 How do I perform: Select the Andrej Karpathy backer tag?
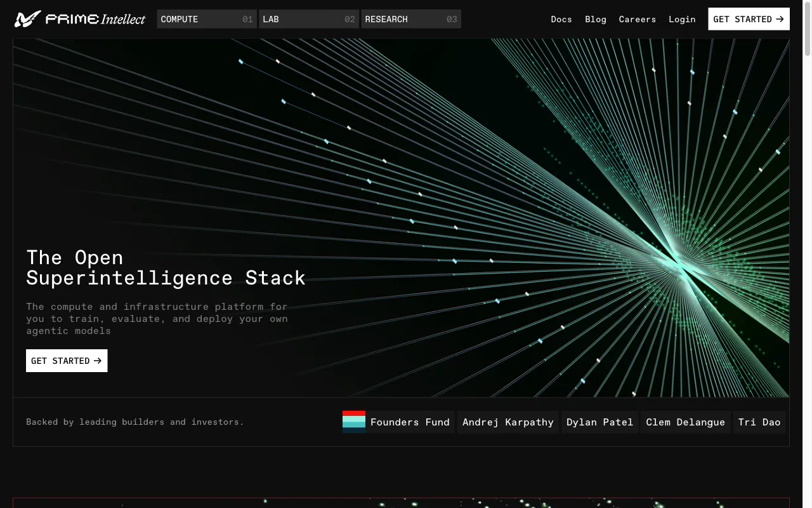[508, 422]
